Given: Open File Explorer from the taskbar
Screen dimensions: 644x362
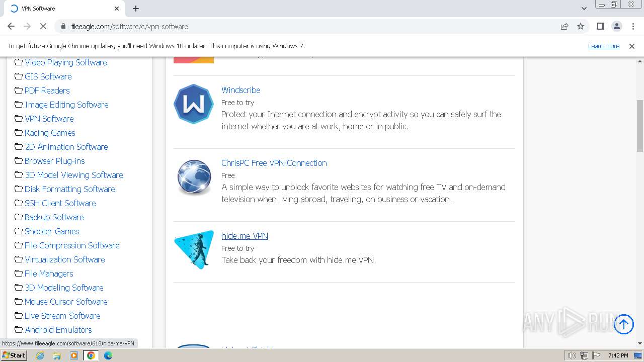Looking at the screenshot, I should click(x=57, y=355).
